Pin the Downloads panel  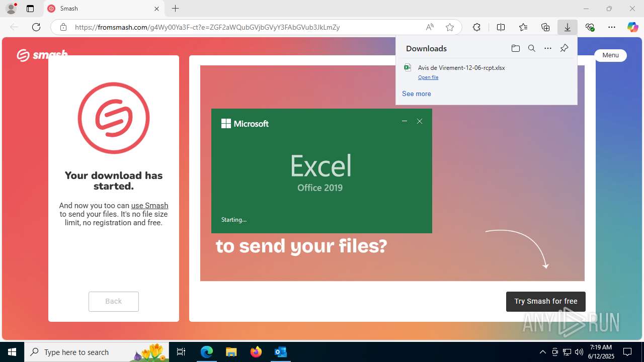coord(564,48)
